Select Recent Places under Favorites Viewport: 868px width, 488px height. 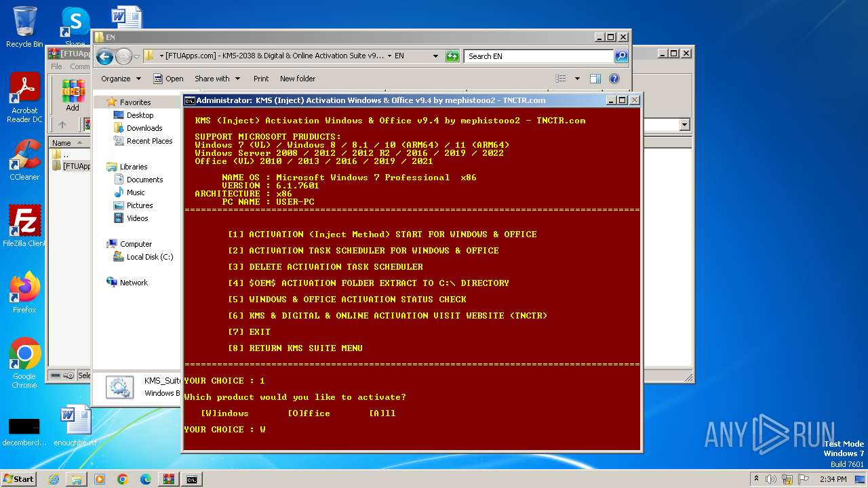(x=143, y=141)
